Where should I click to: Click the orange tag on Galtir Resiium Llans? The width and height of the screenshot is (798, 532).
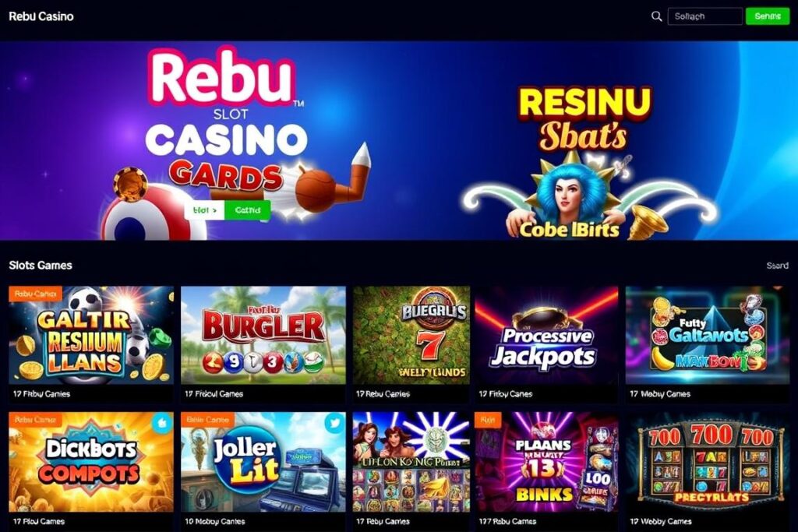point(35,294)
